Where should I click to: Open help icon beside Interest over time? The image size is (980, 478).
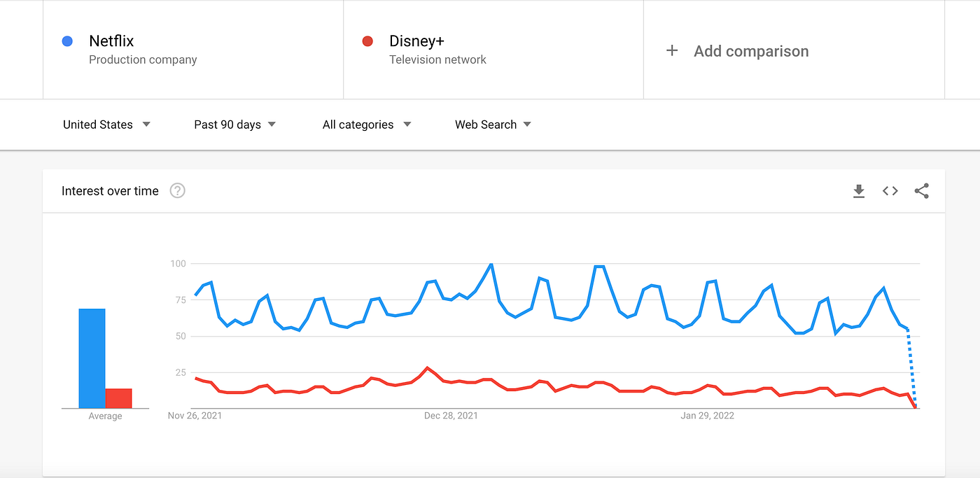[178, 190]
